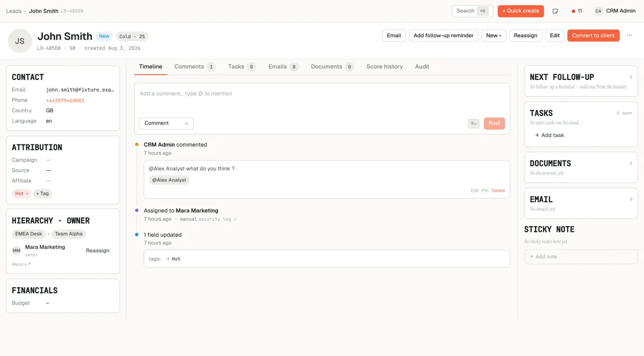Open the Audit tab

point(422,67)
